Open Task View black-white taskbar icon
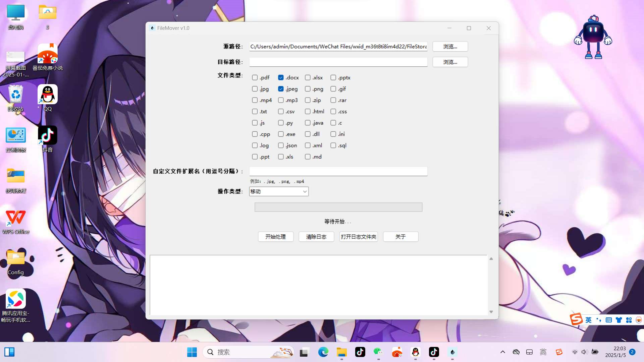The height and width of the screenshot is (362, 644). coord(304,352)
